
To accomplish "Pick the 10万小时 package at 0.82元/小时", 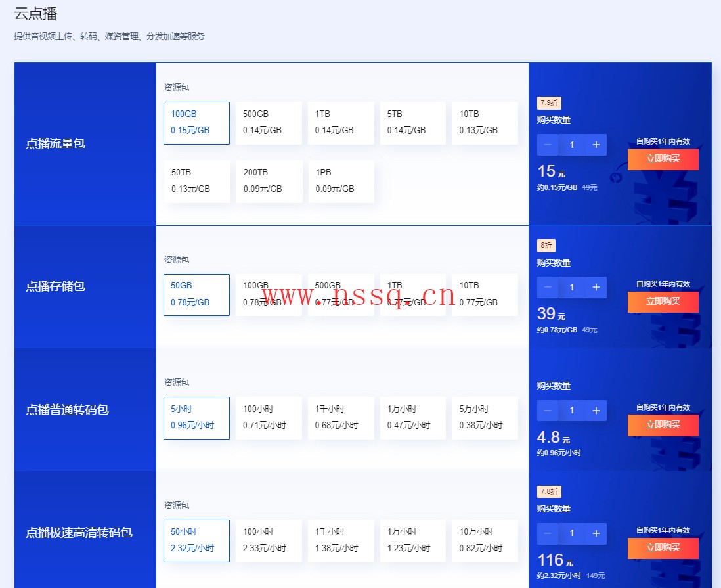I will (485, 541).
